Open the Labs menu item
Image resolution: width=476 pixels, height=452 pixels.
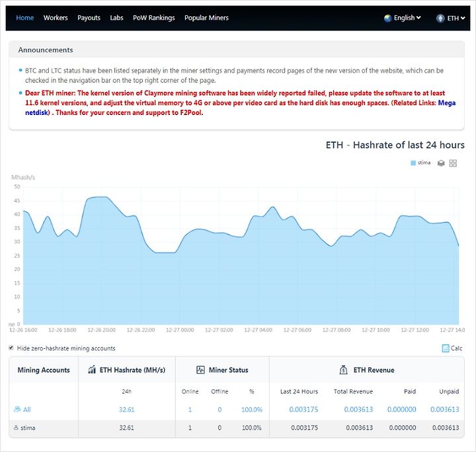[116, 18]
